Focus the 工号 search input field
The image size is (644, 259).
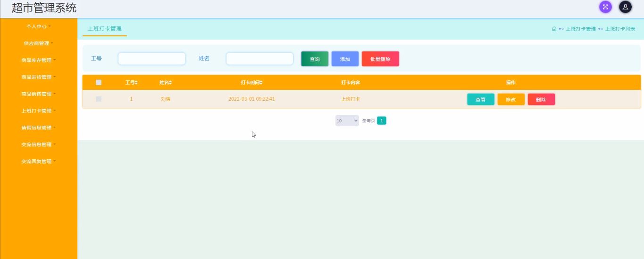152,59
